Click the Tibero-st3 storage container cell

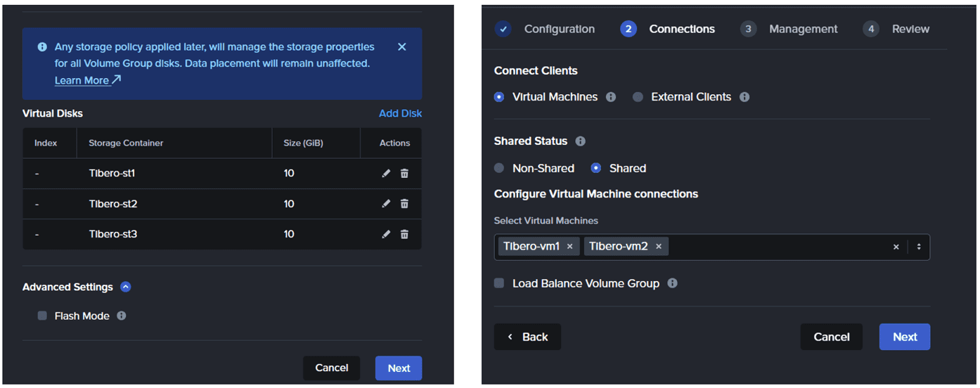pos(174,234)
